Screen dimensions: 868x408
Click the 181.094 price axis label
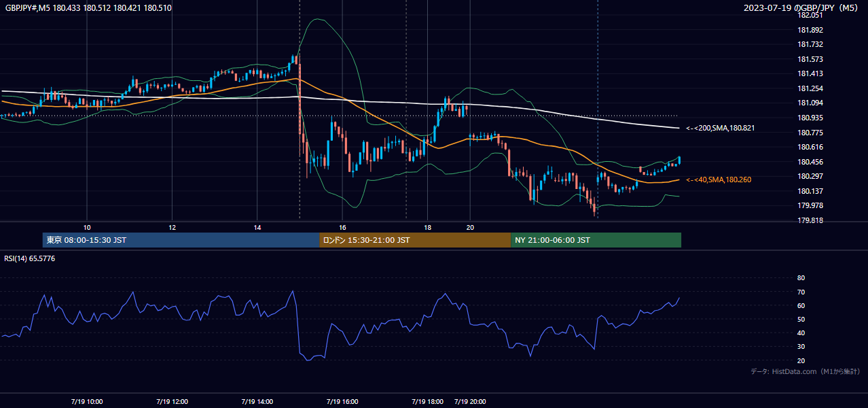coord(811,103)
